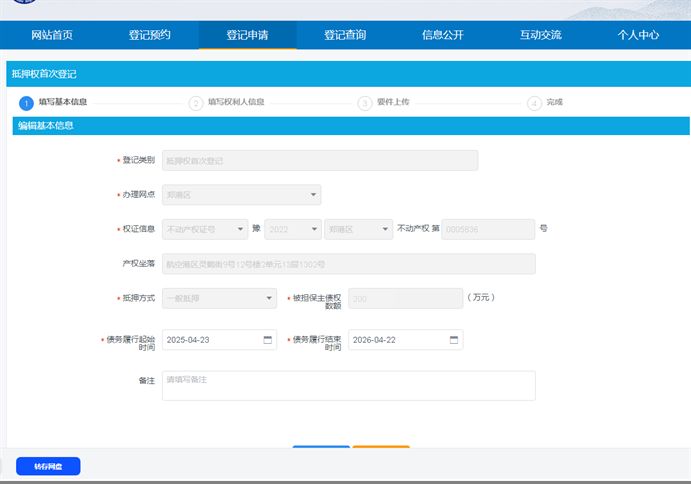Click the 转存网盘 button

(x=48, y=466)
